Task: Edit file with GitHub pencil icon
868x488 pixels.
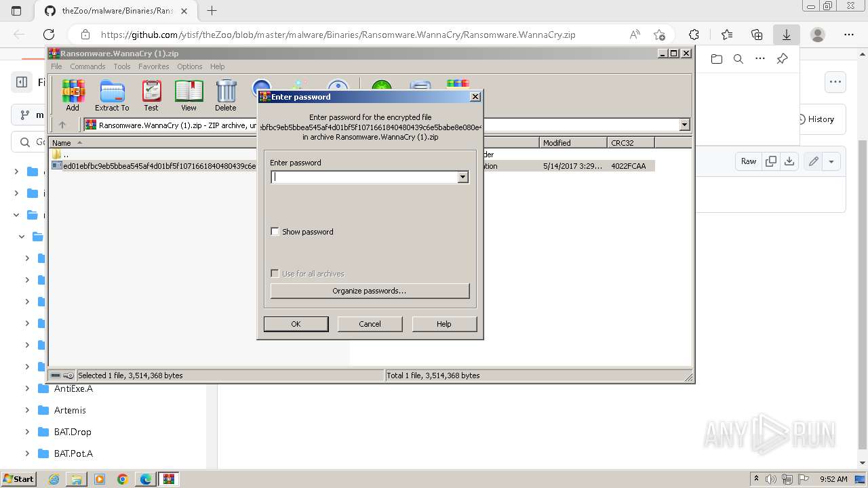Action: [x=813, y=161]
